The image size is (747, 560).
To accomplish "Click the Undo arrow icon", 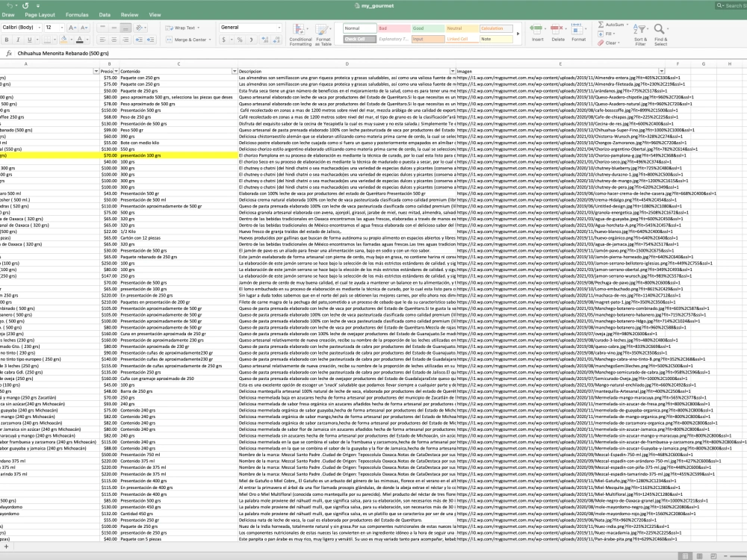I will (x=10, y=6).
